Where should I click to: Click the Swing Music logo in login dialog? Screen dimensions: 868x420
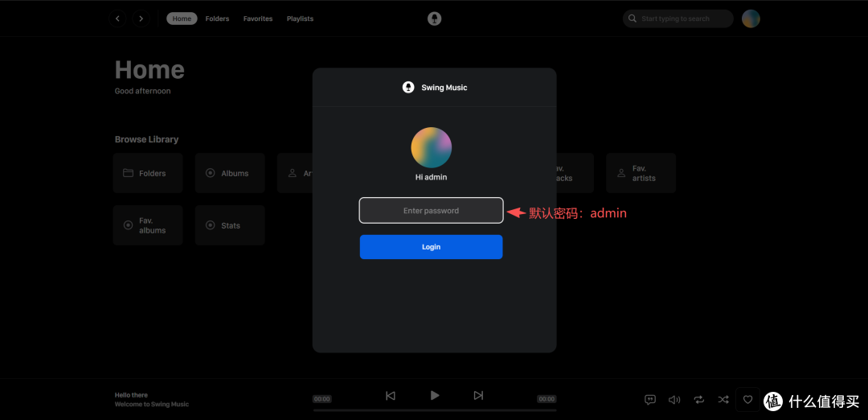coord(408,87)
